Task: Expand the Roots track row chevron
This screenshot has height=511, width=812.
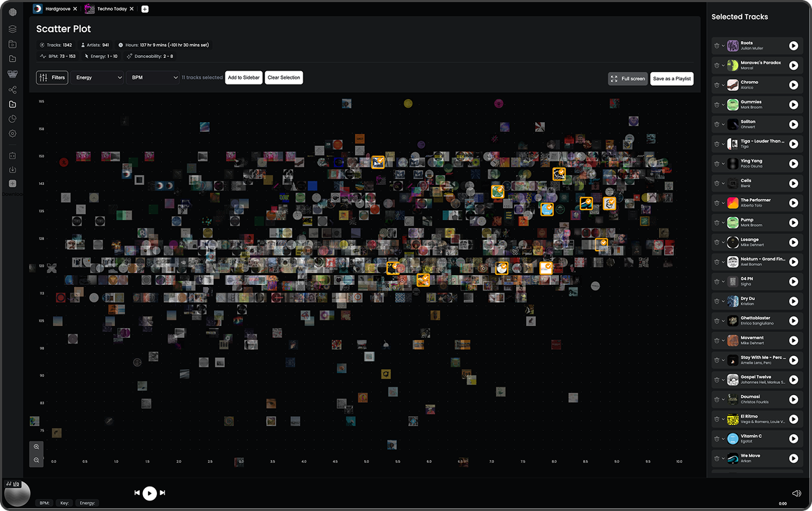Action: coord(723,45)
